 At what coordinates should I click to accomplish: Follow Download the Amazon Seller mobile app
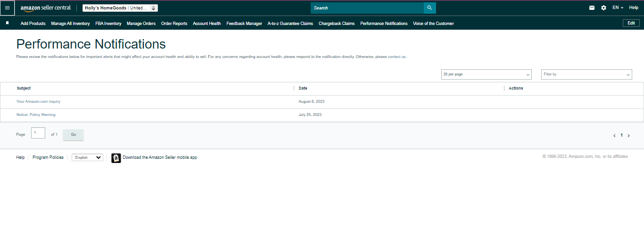(x=160, y=157)
